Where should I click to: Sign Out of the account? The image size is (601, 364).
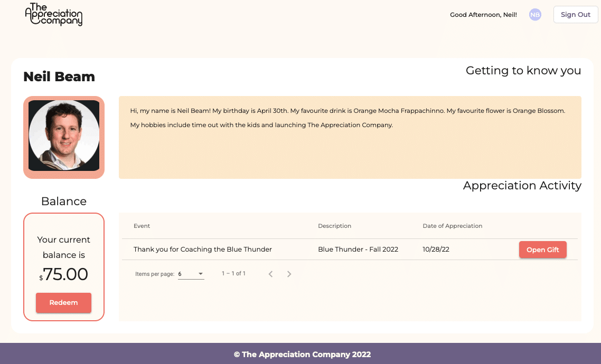575,15
